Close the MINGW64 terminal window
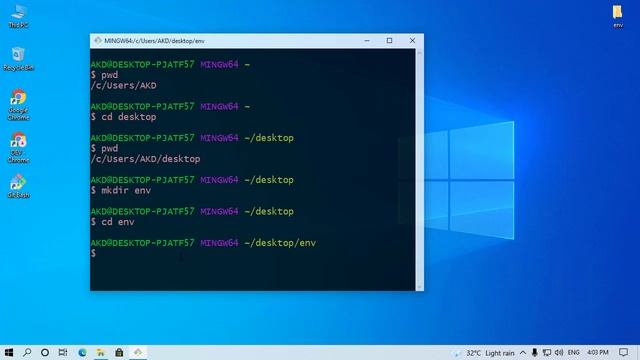This screenshot has width=640, height=360. coord(412,40)
